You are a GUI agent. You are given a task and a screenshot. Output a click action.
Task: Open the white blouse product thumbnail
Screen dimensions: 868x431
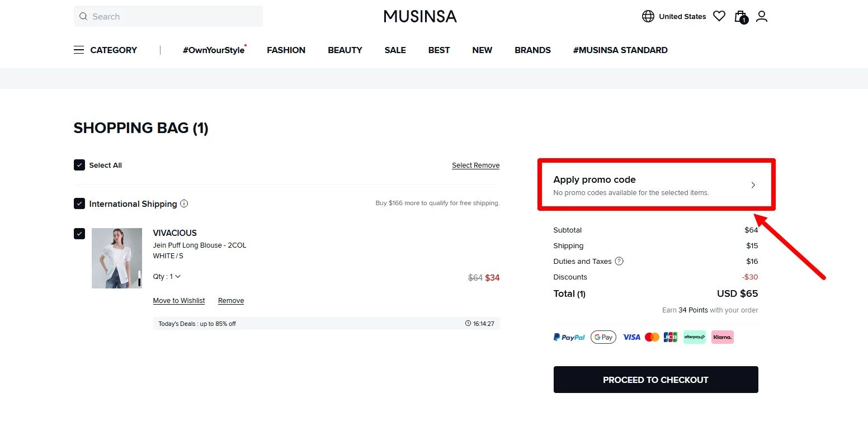(x=117, y=258)
